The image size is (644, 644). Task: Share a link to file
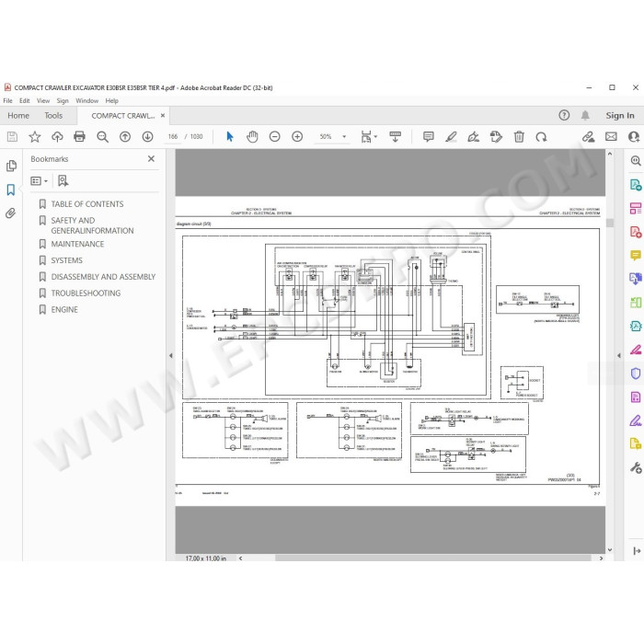click(x=588, y=136)
